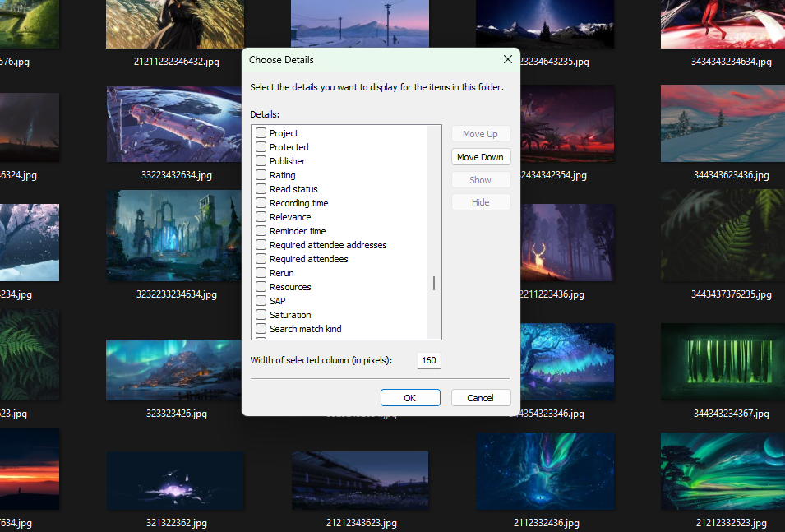Click the Hide button
Viewport: 785px width, 532px height.
pos(481,202)
